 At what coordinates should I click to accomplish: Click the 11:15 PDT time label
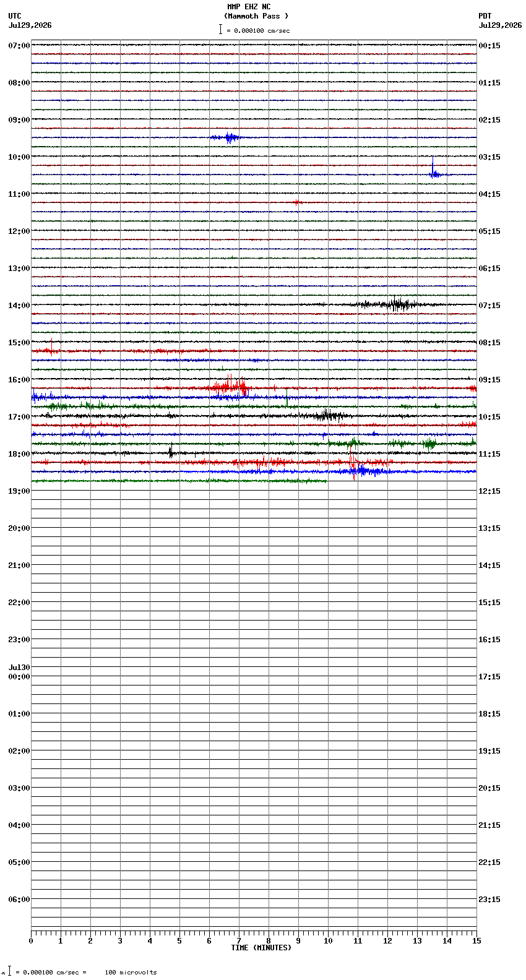[489, 454]
